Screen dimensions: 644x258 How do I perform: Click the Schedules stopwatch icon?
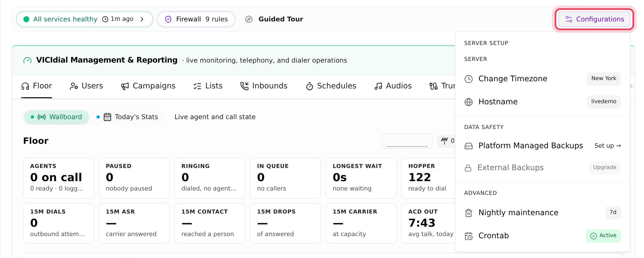tap(310, 86)
